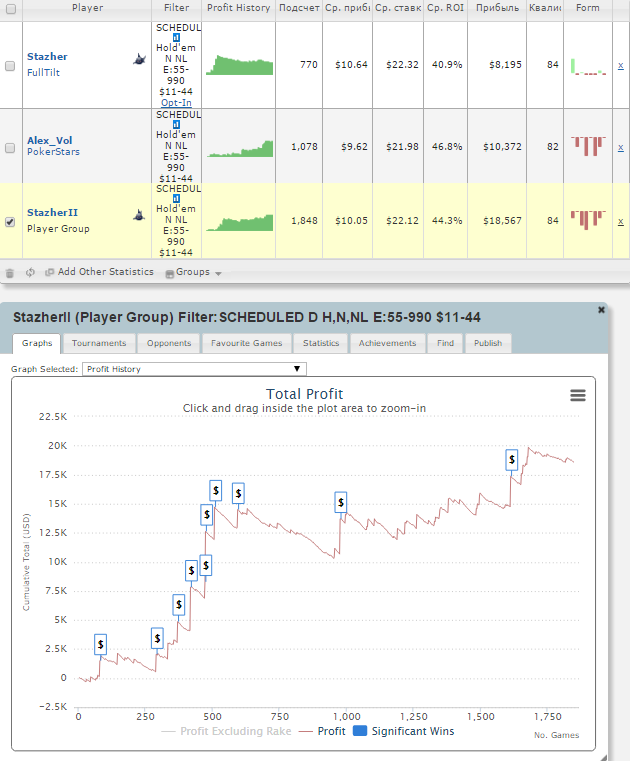The image size is (630, 761).
Task: Open the Stazher player link
Action: click(x=47, y=57)
